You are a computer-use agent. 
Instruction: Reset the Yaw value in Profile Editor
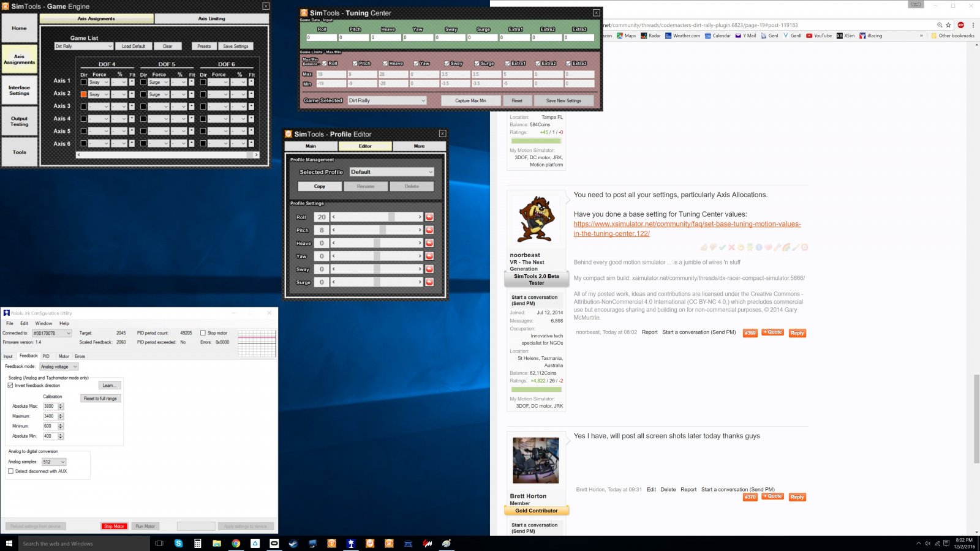(x=429, y=256)
